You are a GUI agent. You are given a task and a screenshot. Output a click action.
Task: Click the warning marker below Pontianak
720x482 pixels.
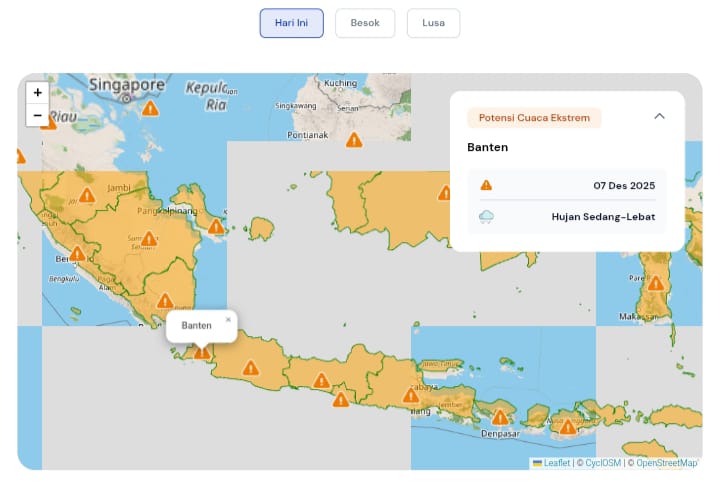click(353, 140)
